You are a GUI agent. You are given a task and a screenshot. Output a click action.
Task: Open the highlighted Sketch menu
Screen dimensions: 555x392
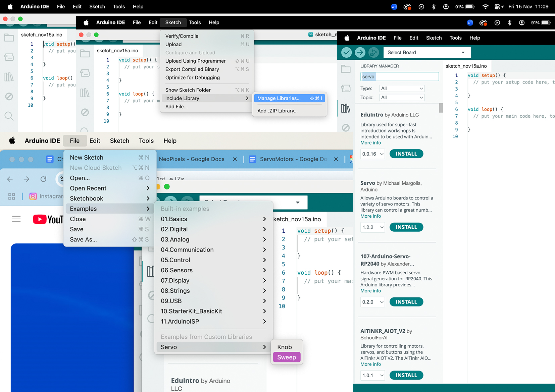pyautogui.click(x=173, y=22)
